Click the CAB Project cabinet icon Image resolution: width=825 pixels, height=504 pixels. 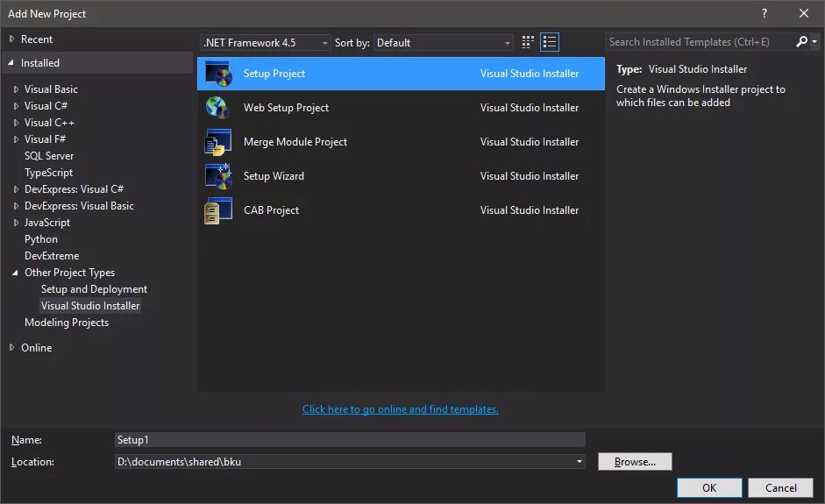coord(218,210)
